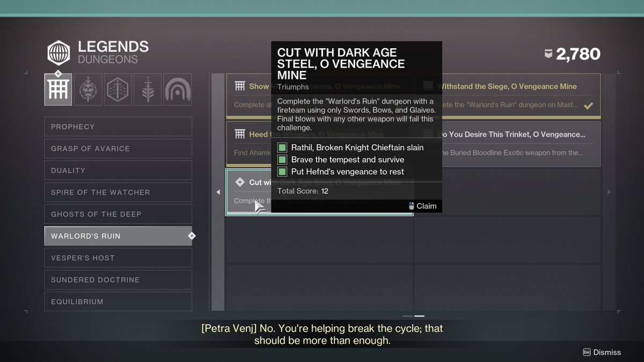Click the Petra Venj subtitle text

(322, 334)
